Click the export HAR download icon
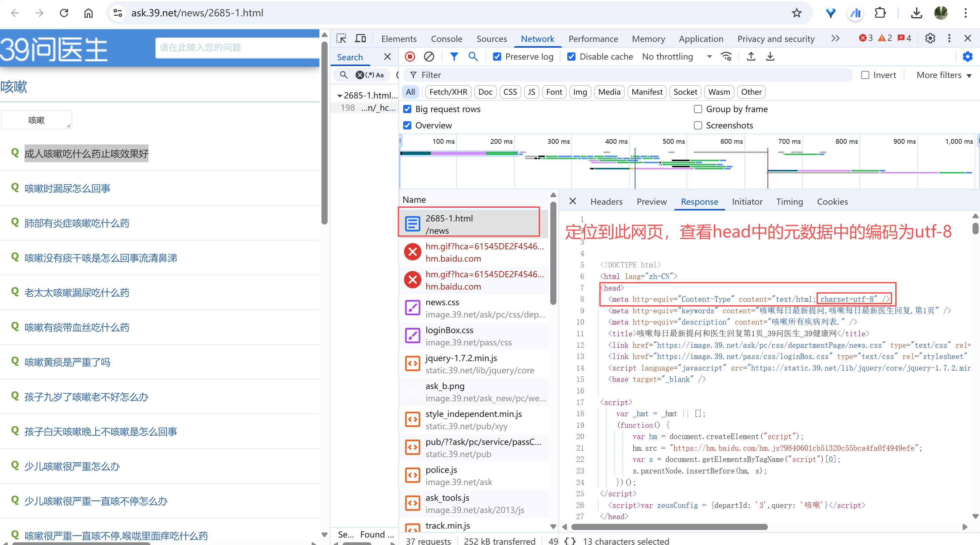980x545 pixels. click(770, 57)
